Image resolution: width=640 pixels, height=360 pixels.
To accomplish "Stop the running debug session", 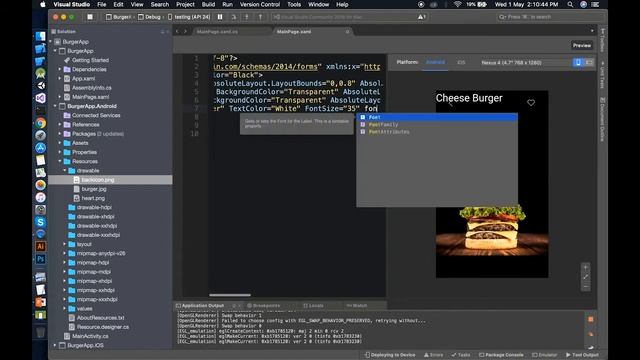I will coord(90,17).
